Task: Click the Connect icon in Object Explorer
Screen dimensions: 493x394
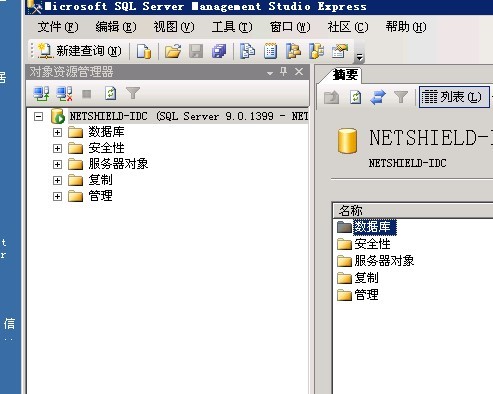Action: tap(41, 94)
